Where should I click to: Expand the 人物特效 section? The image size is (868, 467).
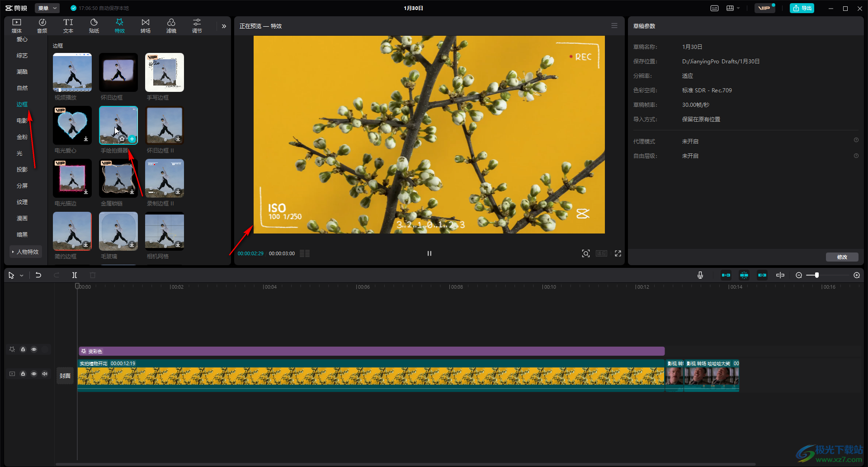(26, 252)
